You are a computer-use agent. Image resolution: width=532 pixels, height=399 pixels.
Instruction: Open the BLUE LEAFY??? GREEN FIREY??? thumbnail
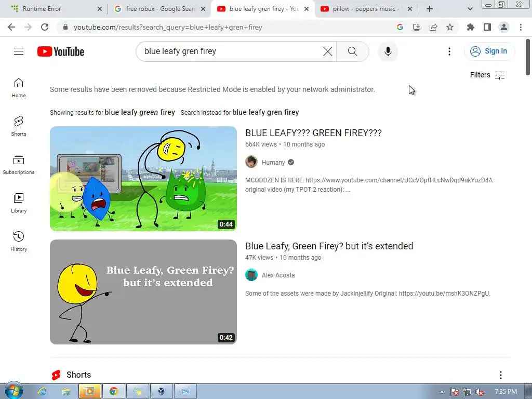tap(143, 179)
